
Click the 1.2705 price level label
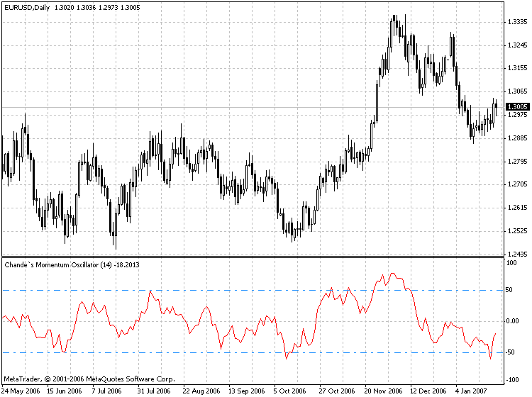517,184
